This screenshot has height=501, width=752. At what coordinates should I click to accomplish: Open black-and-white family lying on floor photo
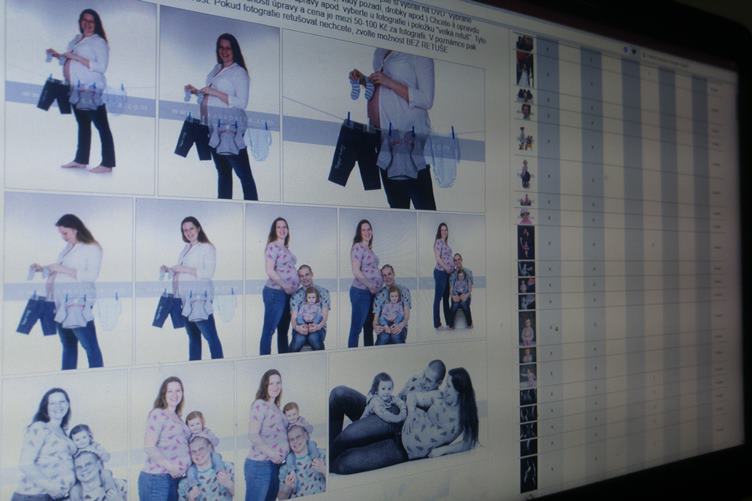406,416
